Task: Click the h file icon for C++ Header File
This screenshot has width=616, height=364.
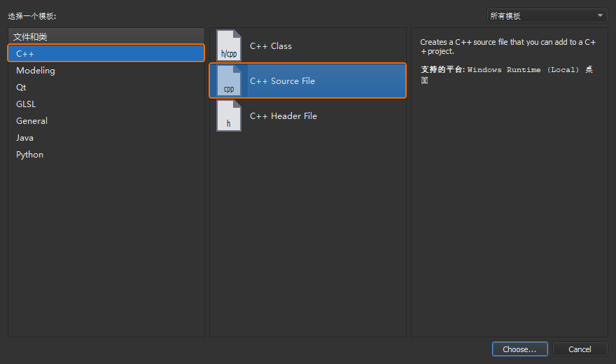Action: tap(229, 116)
